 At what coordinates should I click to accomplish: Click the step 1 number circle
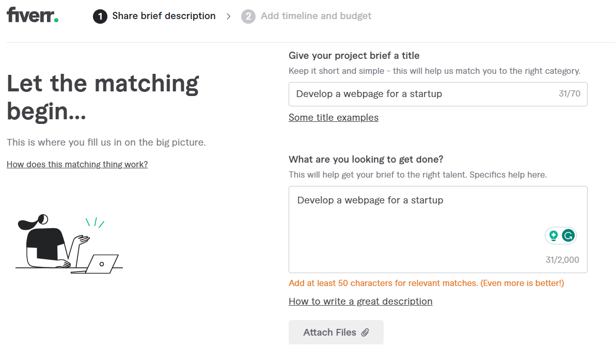[100, 17]
